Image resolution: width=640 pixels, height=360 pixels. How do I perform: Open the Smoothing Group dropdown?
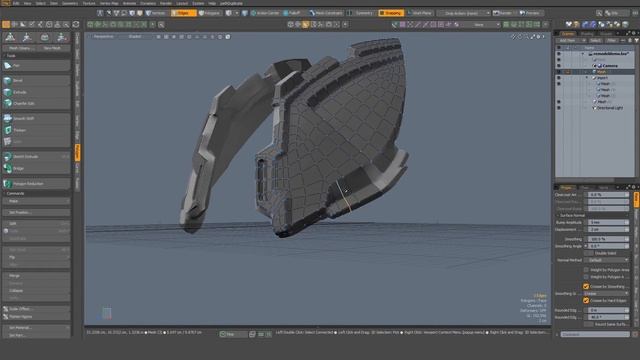pos(607,293)
